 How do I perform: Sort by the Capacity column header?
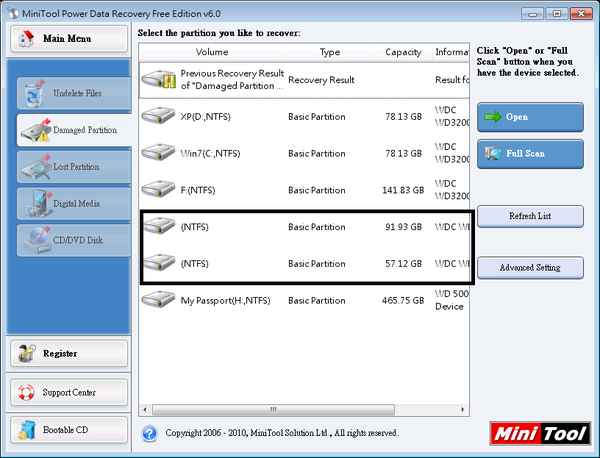[x=403, y=52]
